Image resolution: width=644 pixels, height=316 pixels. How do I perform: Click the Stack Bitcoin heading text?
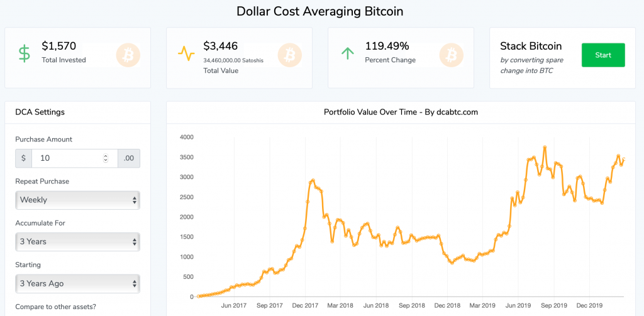tap(531, 46)
